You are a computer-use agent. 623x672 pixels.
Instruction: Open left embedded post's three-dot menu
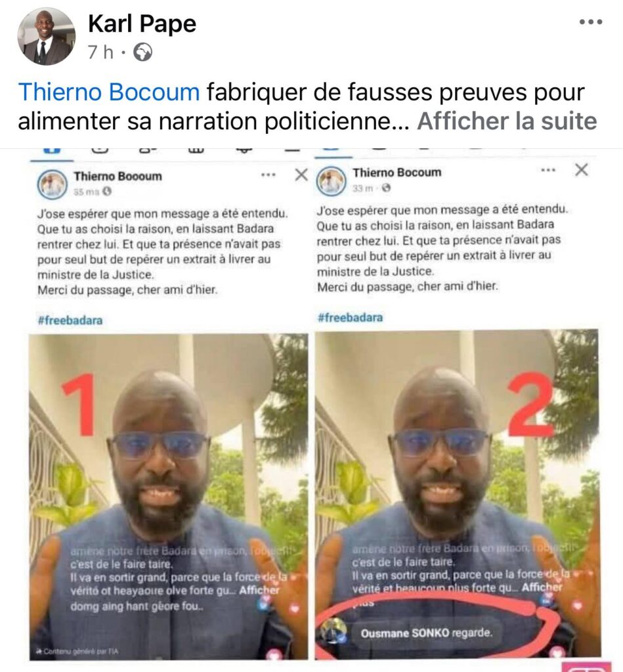269,175
